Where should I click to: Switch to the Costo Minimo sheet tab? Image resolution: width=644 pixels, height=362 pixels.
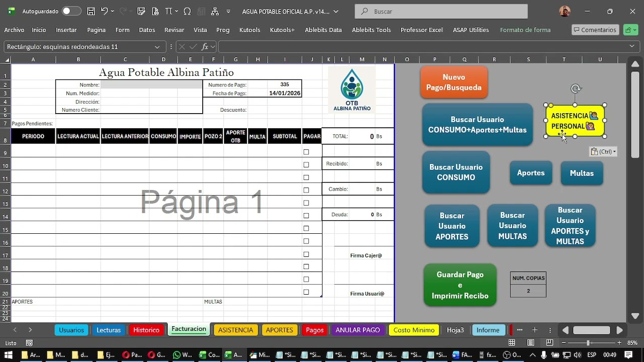click(x=414, y=330)
